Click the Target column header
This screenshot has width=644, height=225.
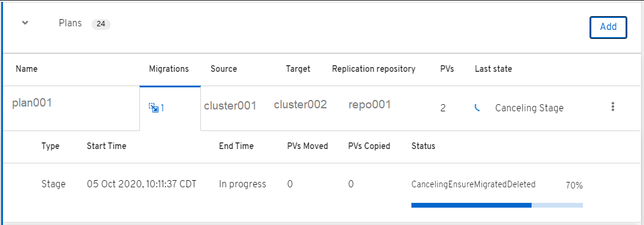298,69
